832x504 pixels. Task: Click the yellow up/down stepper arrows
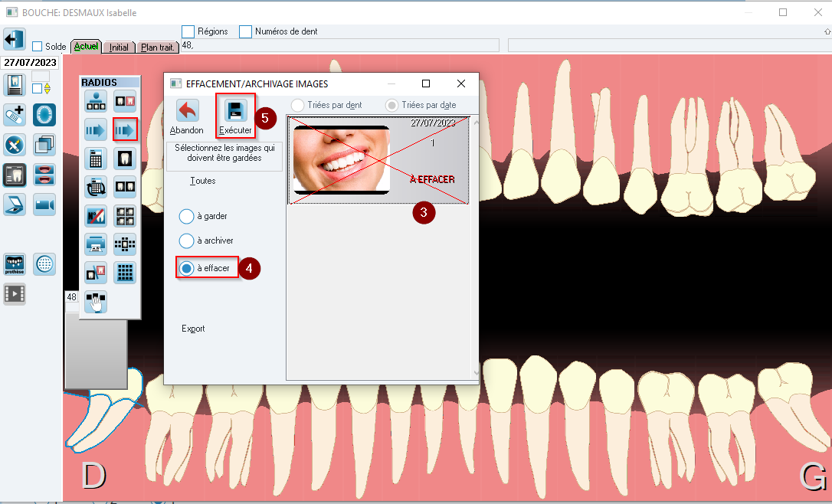pyautogui.click(x=47, y=88)
